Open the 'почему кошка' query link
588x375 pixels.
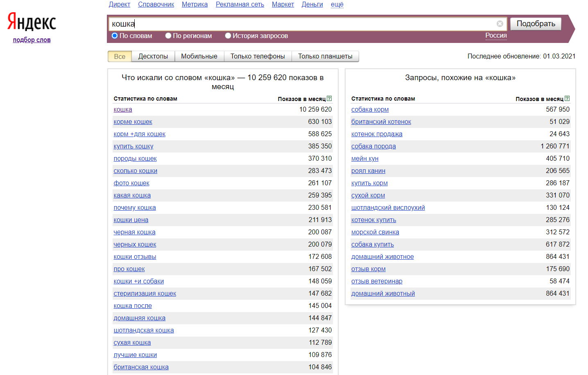click(135, 208)
